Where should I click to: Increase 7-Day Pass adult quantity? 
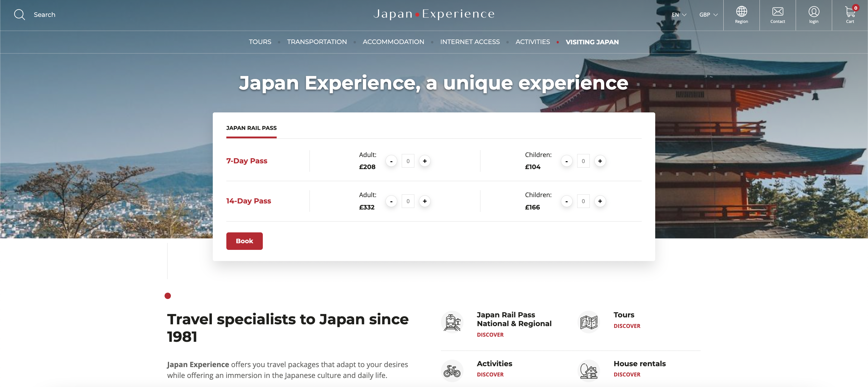pyautogui.click(x=425, y=161)
